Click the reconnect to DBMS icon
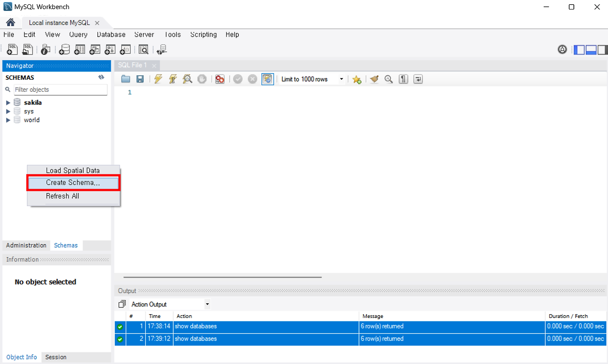Screen dimensions: 608x364 tap(162, 49)
